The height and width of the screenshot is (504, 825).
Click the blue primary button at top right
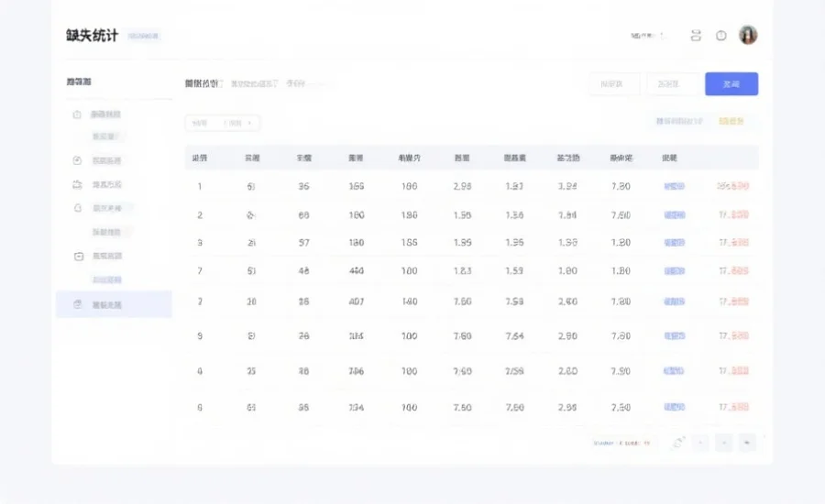click(x=731, y=83)
